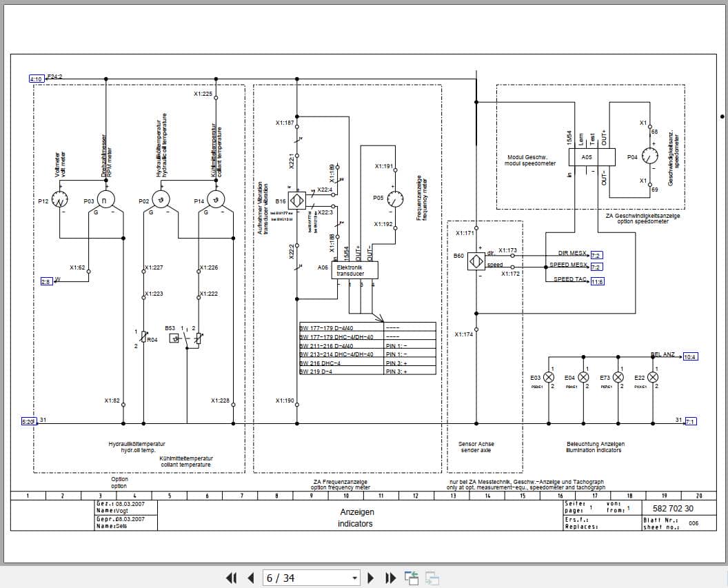The image size is (728, 588).
Task: Click the P04 speedometer symbol
Action: click(649, 156)
